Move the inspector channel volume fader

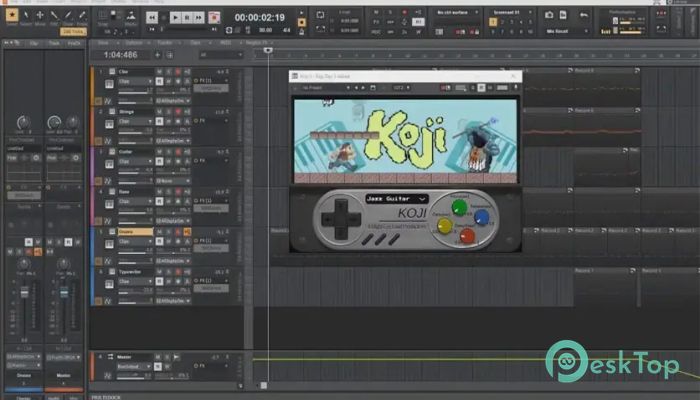click(25, 293)
